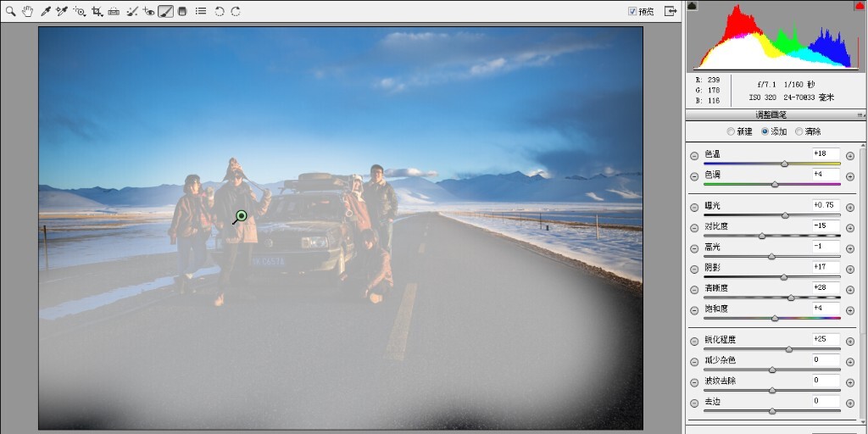Select the Hand tool
The height and width of the screenshot is (434, 868).
tap(27, 11)
